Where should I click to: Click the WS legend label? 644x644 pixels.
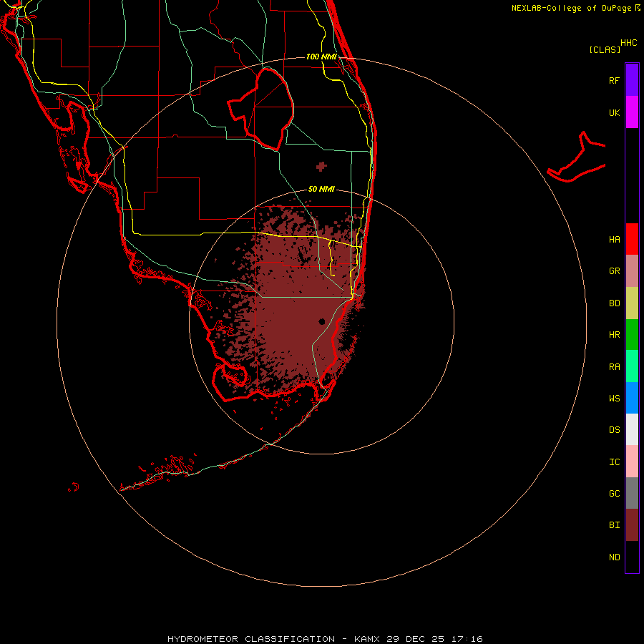tap(614, 399)
